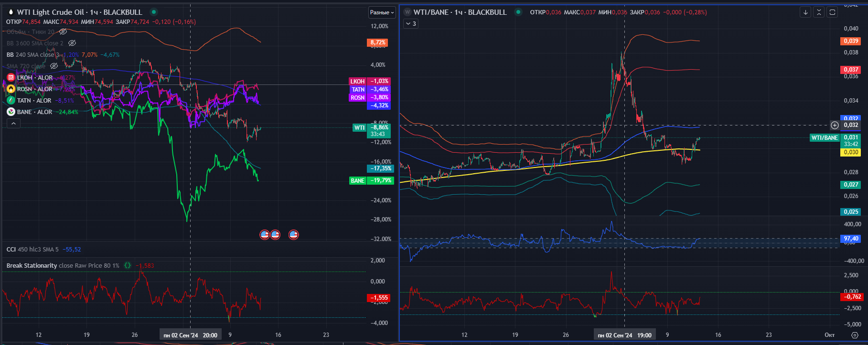Select BB 240 SMA close 3 indicator legend
The height and width of the screenshot is (345, 868).
33,54
